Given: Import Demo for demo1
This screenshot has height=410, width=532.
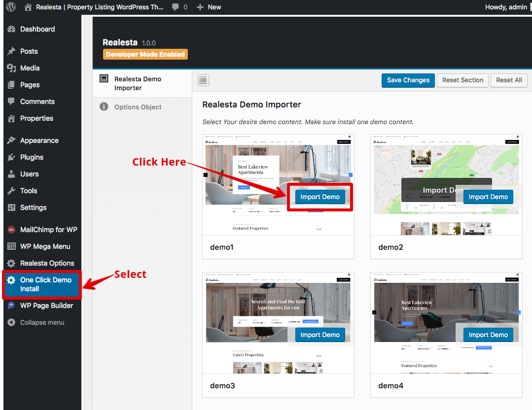Looking at the screenshot, I should pos(320,197).
